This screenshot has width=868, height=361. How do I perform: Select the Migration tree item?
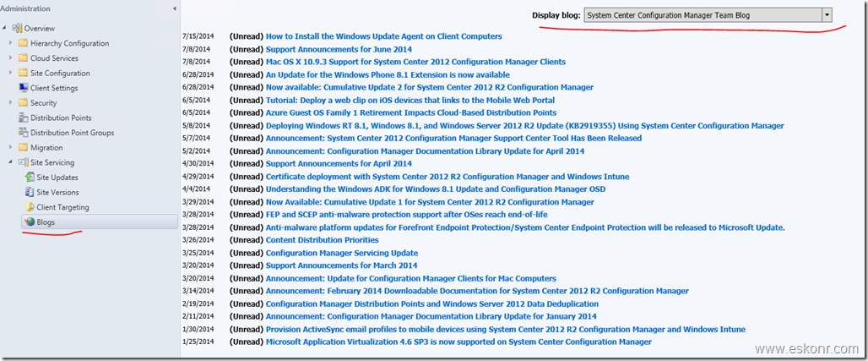pos(46,147)
